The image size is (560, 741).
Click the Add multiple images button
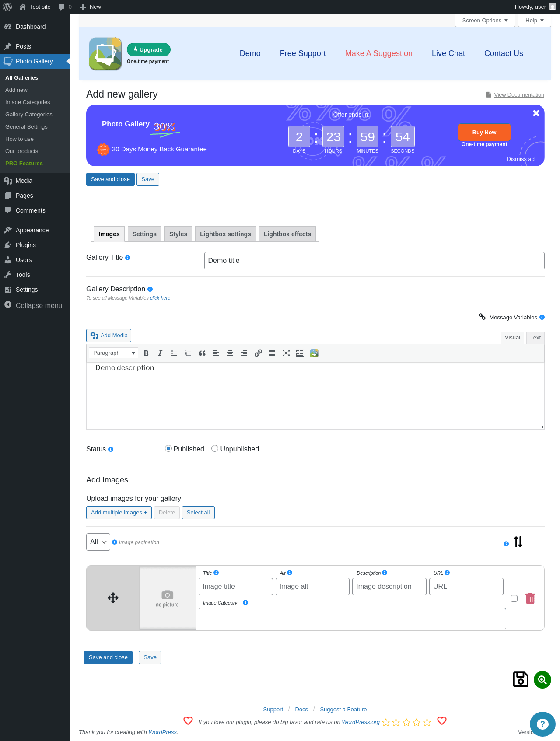click(x=119, y=513)
